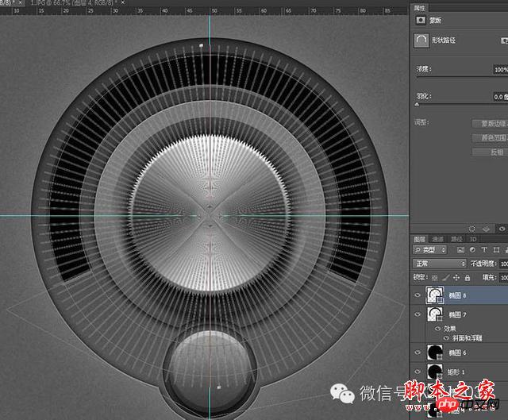Viewport: 508px width, 420px height.
Task: Click the top path anchor point on canvas
Action: pos(201,45)
